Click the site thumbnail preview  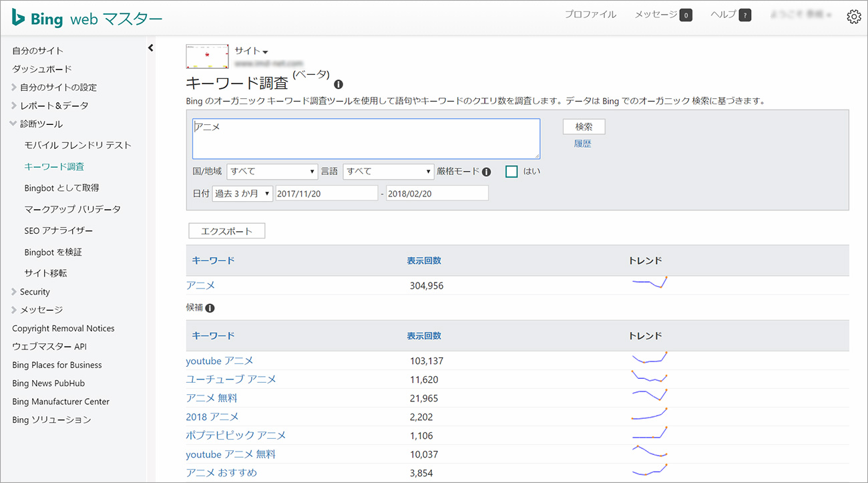pos(208,57)
